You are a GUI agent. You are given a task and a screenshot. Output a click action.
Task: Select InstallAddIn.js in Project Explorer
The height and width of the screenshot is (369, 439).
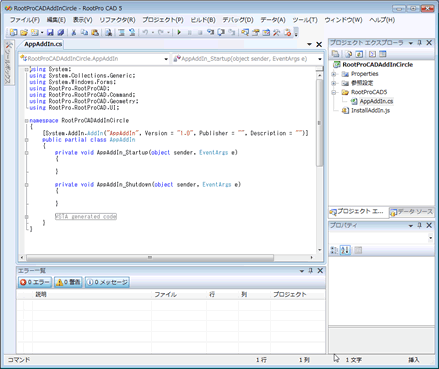(x=370, y=111)
